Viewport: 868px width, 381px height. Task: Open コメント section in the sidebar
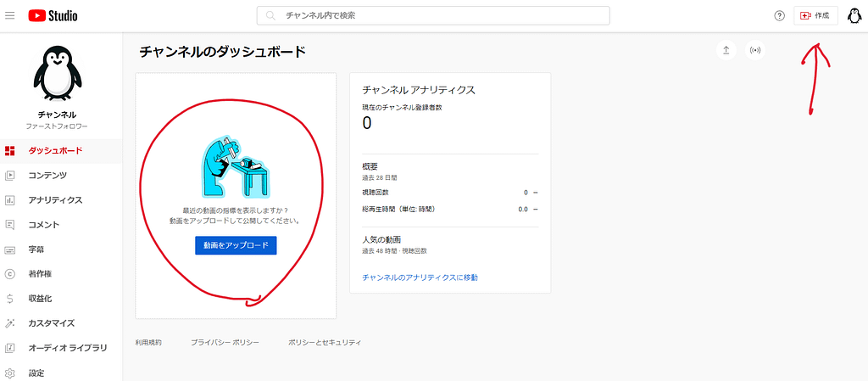(x=44, y=225)
